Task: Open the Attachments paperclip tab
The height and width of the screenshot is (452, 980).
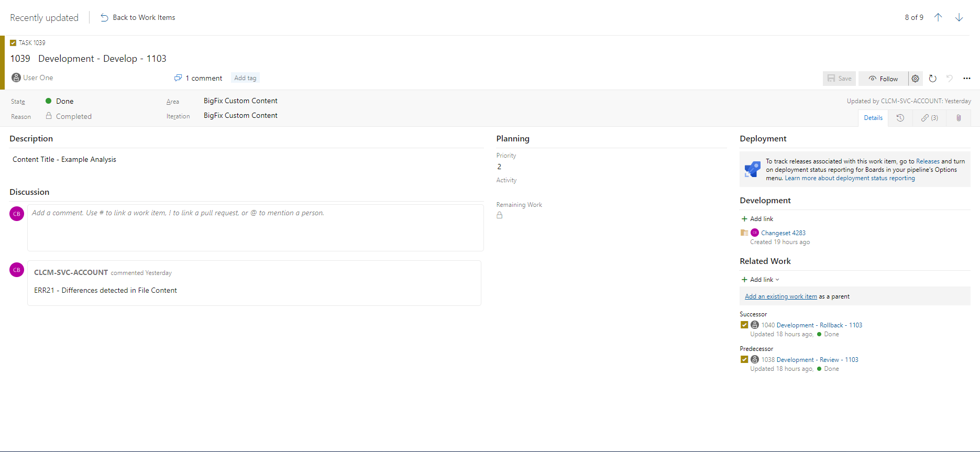Action: 959,118
